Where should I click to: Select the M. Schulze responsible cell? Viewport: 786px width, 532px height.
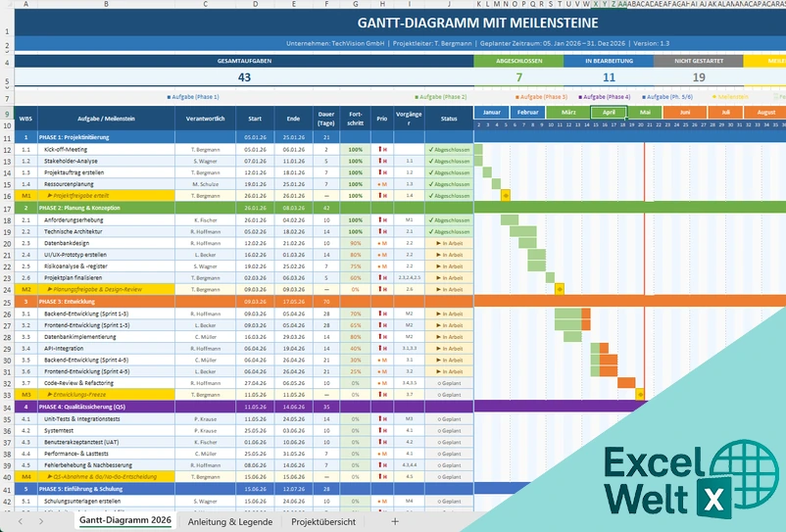(x=205, y=184)
